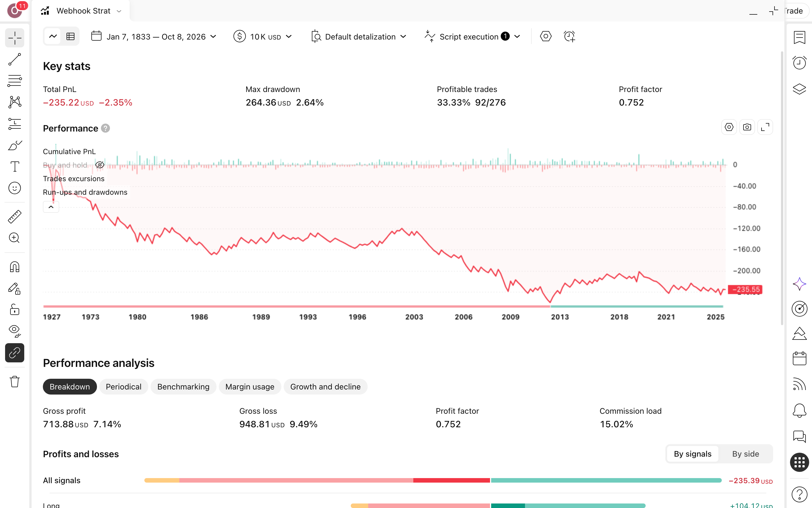Switch to the Periodical tab

click(123, 387)
